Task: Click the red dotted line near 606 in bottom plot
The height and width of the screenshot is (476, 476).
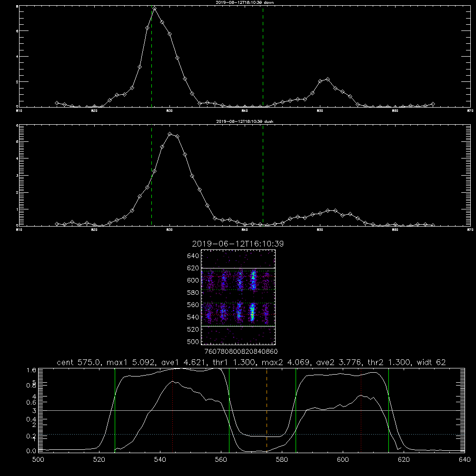Action: pos(361,410)
